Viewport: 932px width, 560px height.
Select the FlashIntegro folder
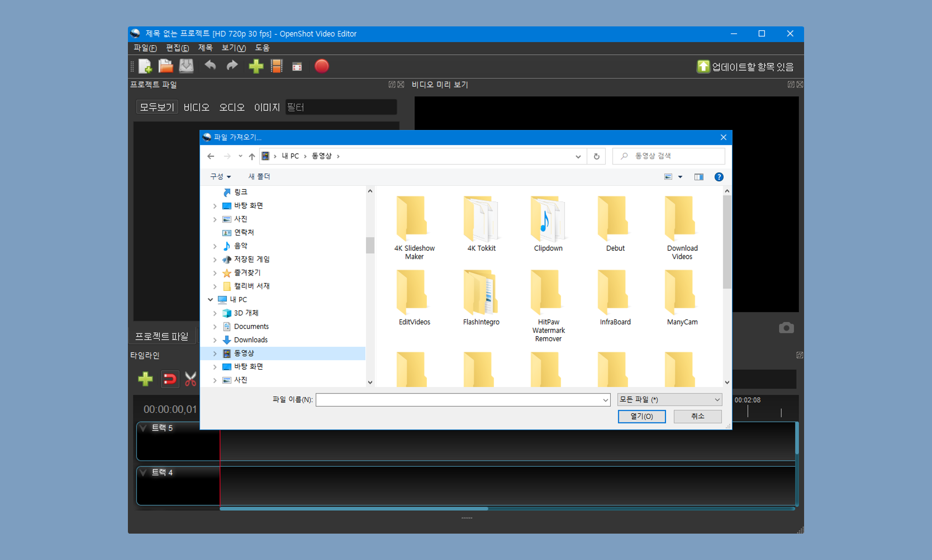(481, 298)
